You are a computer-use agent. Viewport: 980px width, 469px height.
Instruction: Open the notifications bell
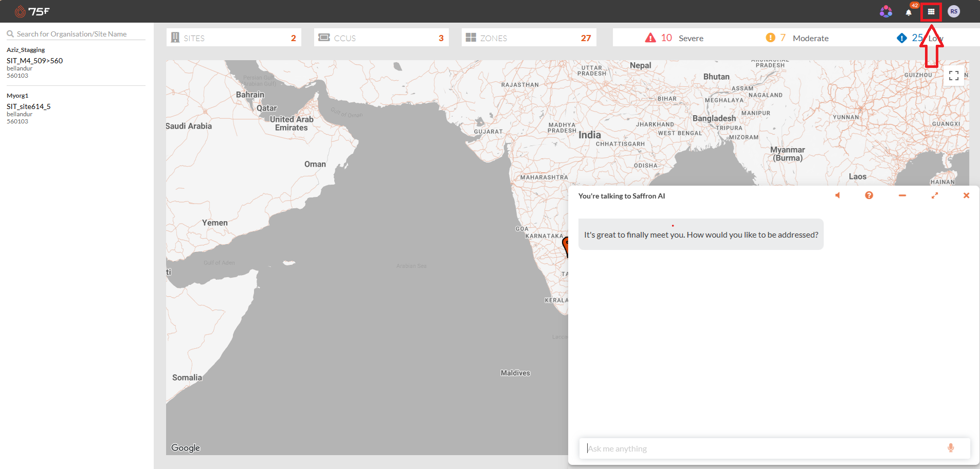(909, 12)
